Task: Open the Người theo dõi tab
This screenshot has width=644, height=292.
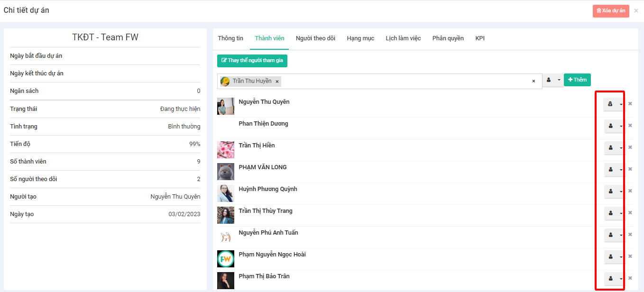Action: 315,38
